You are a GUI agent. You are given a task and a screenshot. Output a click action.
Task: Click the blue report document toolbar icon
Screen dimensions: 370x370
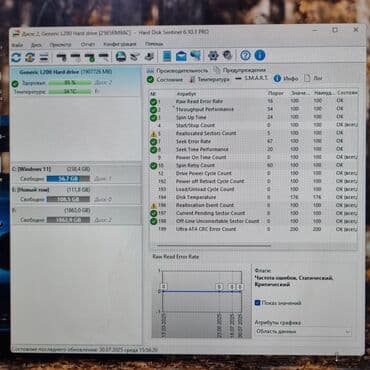click(167, 56)
